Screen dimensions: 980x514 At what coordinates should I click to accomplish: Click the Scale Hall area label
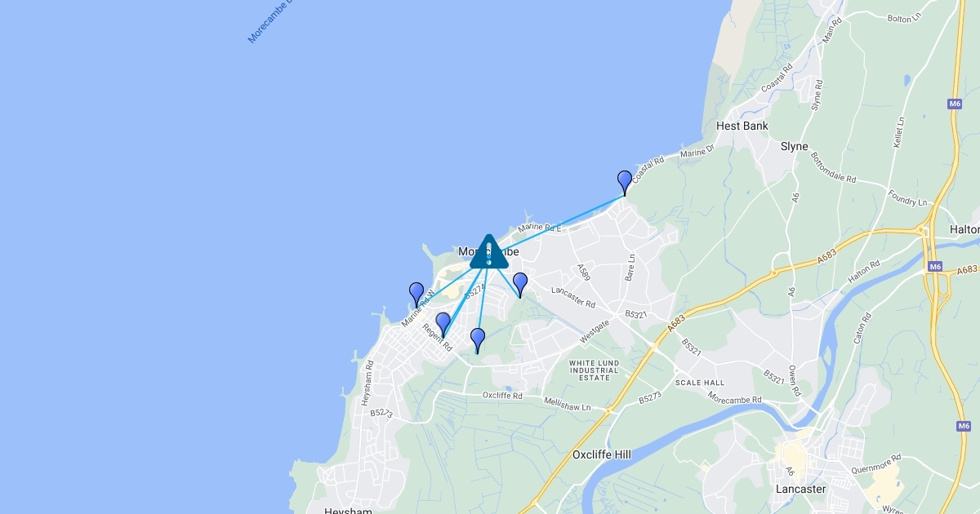699,383
